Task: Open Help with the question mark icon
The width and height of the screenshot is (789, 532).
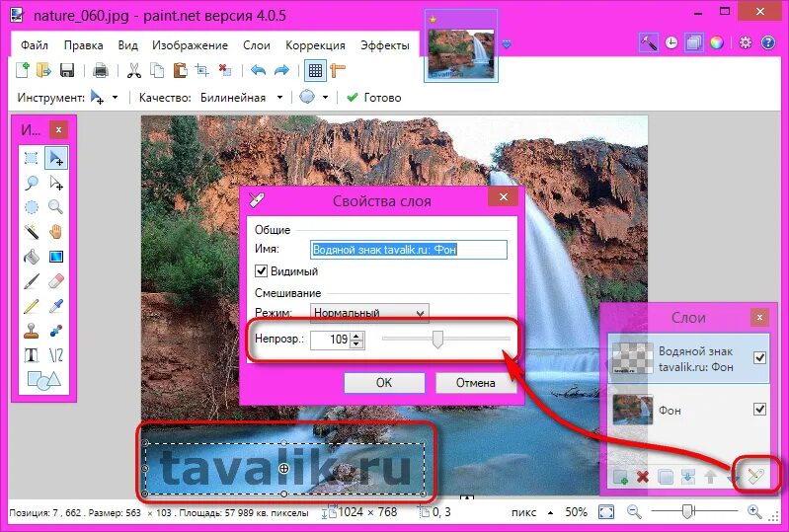Action: click(768, 42)
